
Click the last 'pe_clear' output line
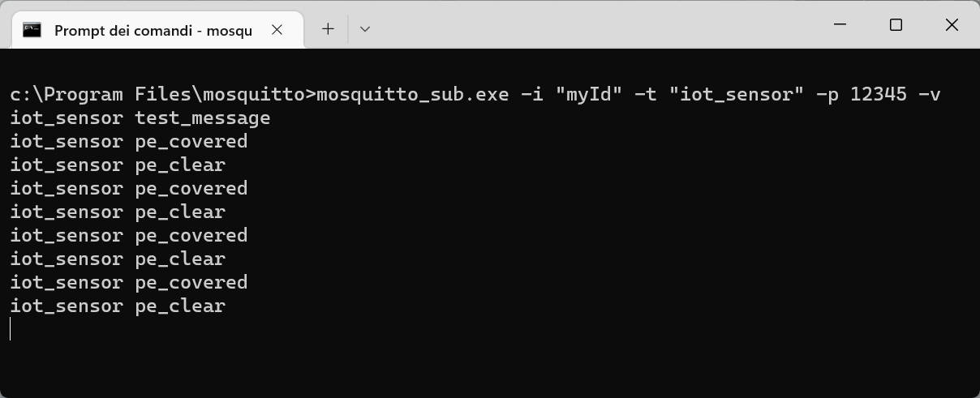coord(118,306)
